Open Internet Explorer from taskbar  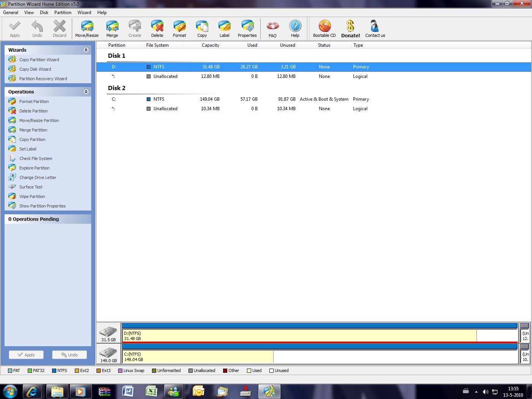click(32, 391)
